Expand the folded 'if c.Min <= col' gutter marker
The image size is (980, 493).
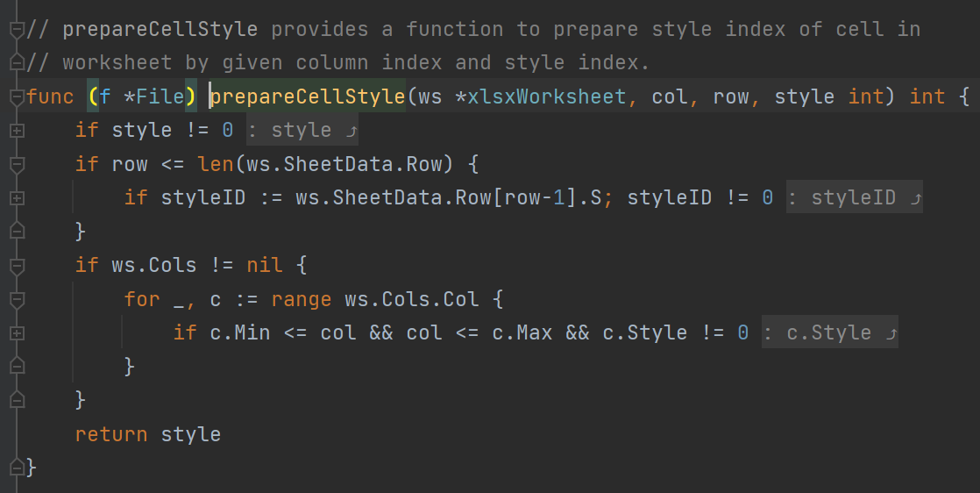(x=15, y=333)
